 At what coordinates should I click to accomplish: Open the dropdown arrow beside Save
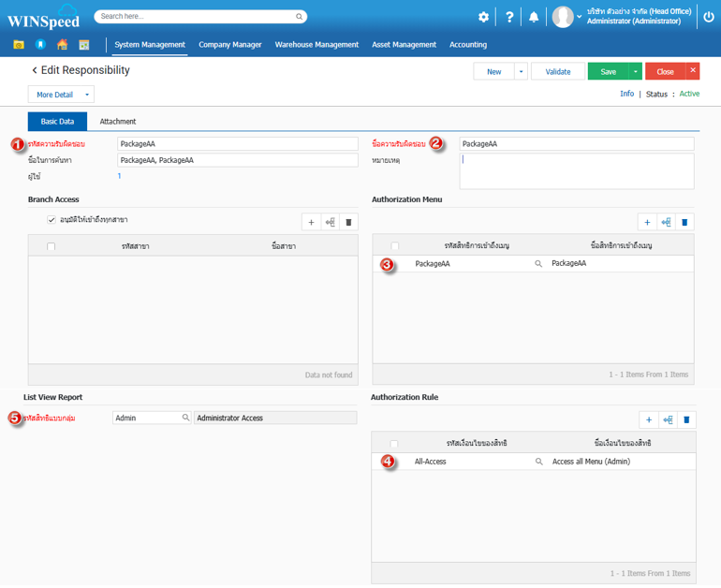tap(636, 71)
